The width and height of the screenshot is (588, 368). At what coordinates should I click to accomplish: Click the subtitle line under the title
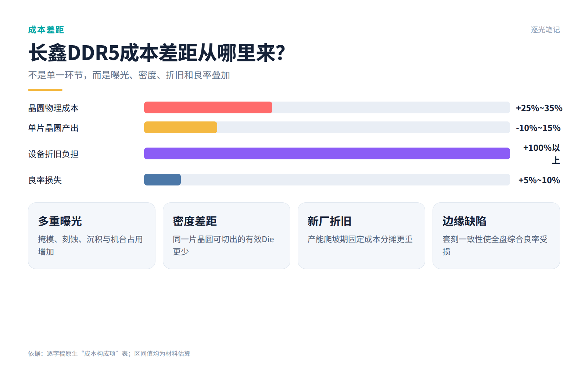click(129, 75)
